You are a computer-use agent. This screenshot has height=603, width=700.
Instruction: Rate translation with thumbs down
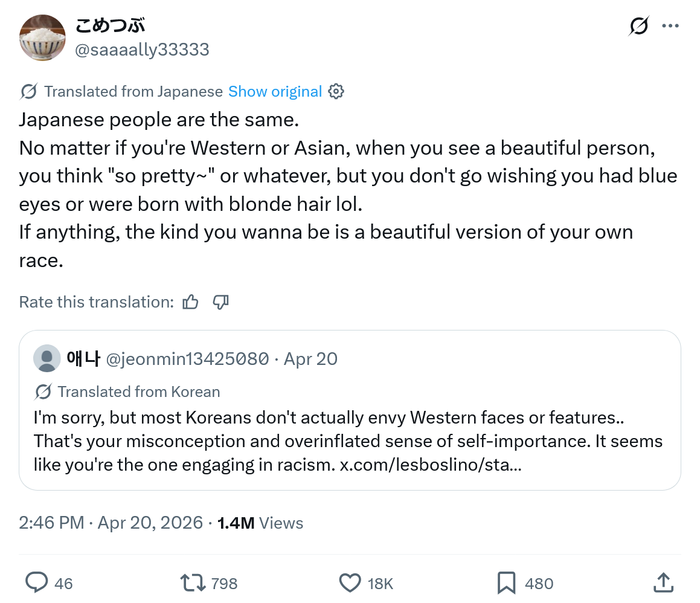pyautogui.click(x=220, y=302)
